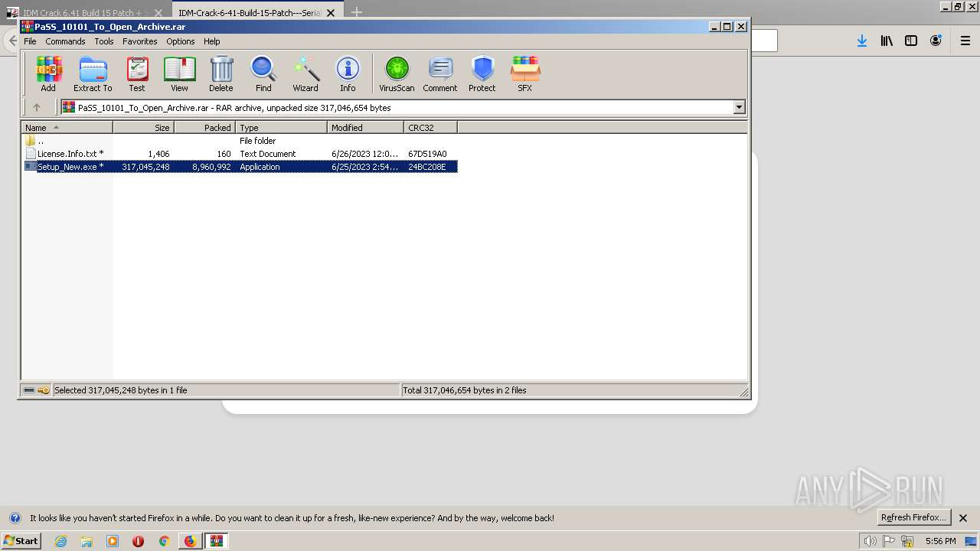Click the Delete trash can icon

[221, 74]
